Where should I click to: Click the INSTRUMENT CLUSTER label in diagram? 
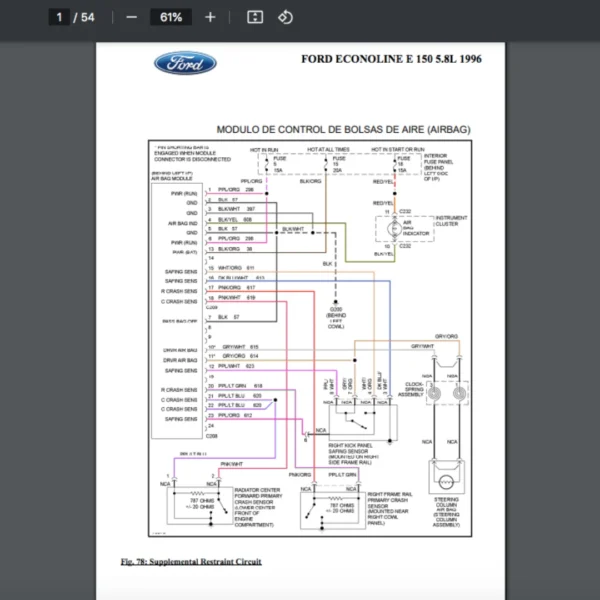point(451,219)
